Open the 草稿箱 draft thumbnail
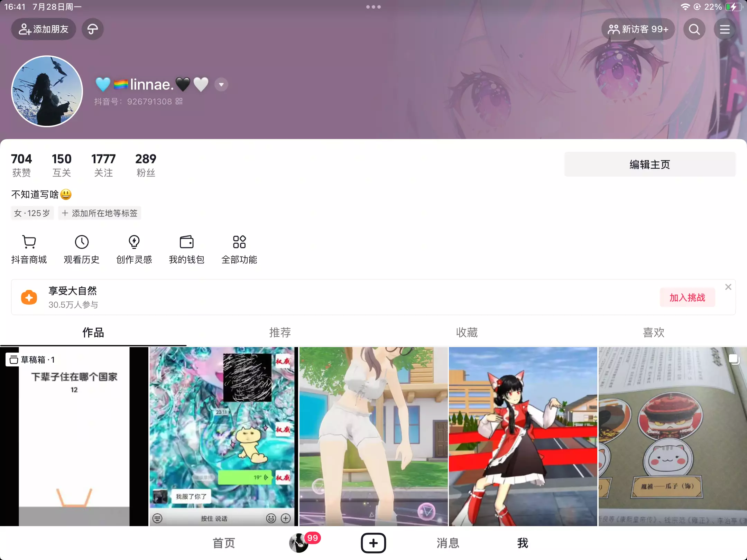 [74, 436]
